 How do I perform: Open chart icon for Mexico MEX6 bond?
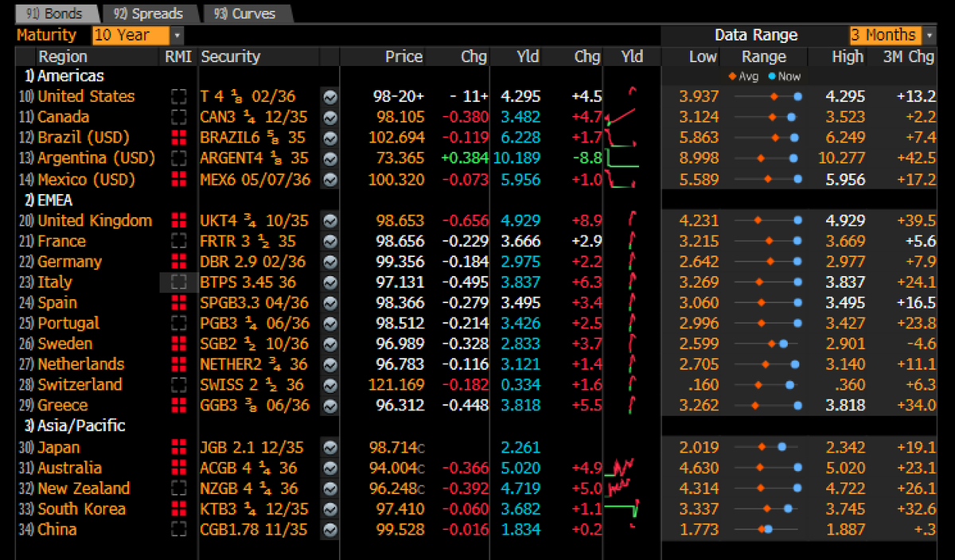coord(329,180)
